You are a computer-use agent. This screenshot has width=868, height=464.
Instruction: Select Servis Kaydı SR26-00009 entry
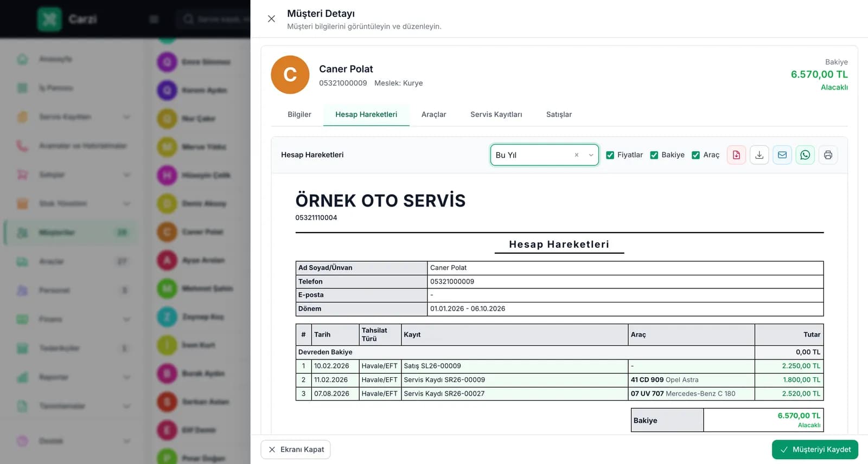coord(514,380)
